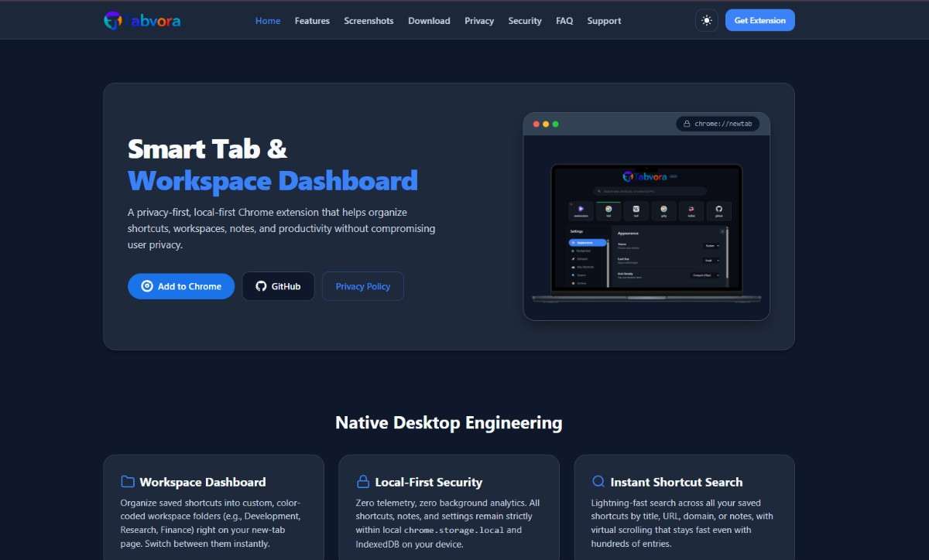Screen dimensions: 929x560
Task: Click the lock icon in the chrome://newtab pill
Action: pyautogui.click(x=687, y=124)
